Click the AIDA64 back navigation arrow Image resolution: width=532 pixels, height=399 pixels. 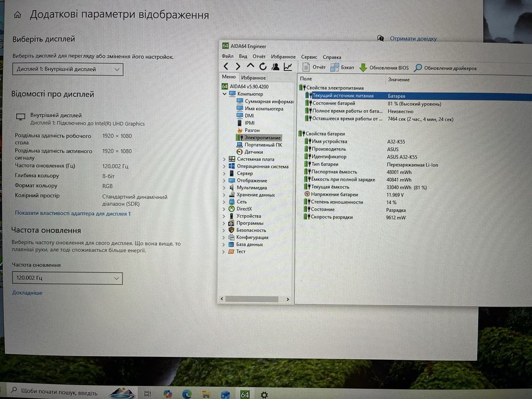[226, 67]
